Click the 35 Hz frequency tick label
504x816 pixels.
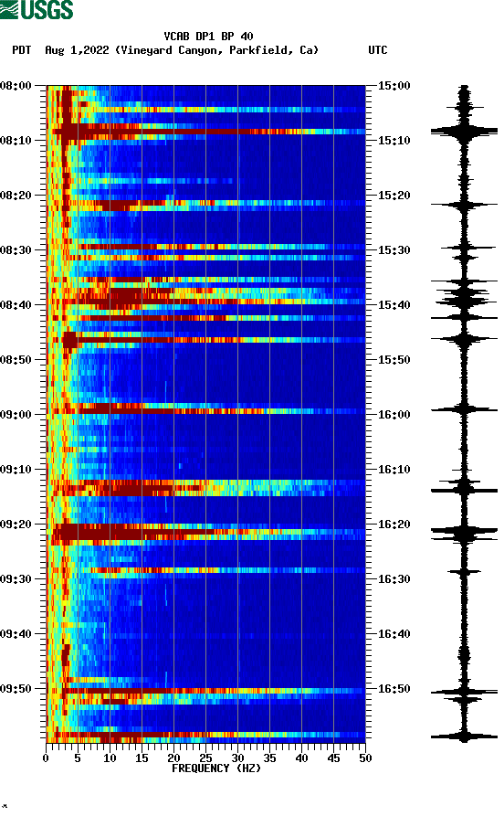[x=269, y=758]
